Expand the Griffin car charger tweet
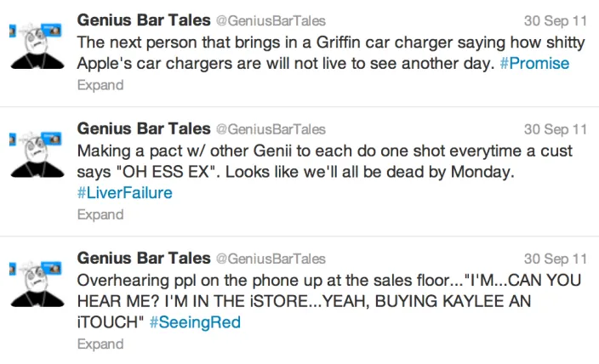Screen dimensions: 599x364 (x=100, y=85)
